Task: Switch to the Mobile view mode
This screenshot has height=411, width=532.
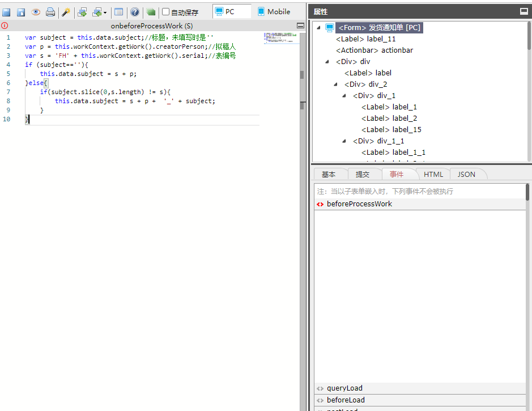Action: click(x=274, y=11)
